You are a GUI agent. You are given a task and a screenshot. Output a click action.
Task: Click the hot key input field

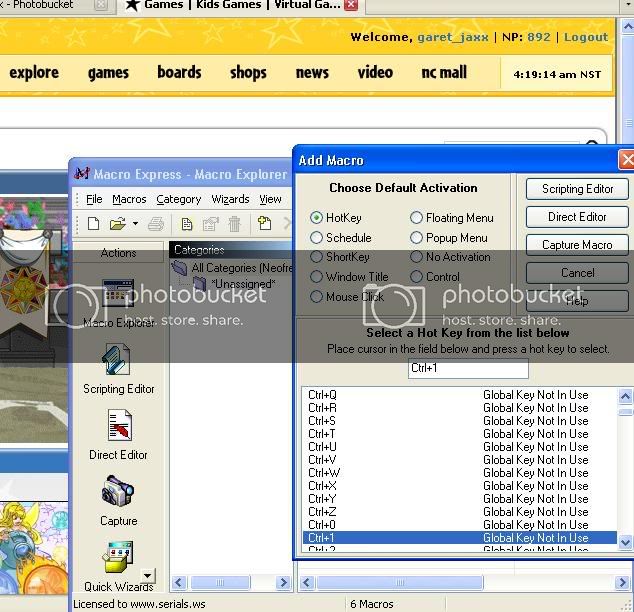[x=468, y=369]
